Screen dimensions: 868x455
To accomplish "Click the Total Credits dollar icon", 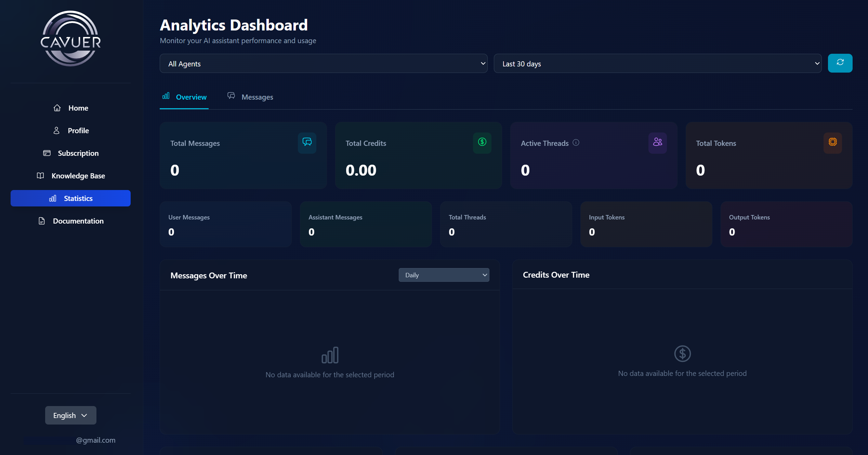I will click(x=482, y=142).
